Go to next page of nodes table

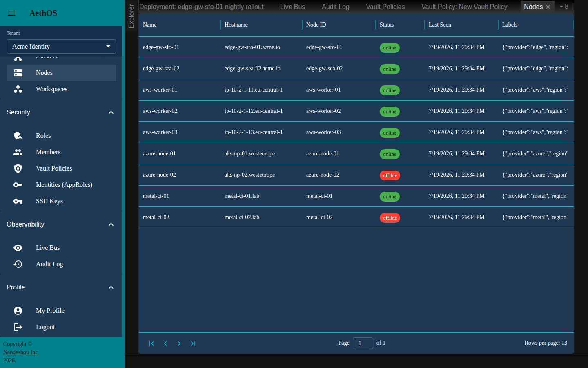tap(179, 343)
